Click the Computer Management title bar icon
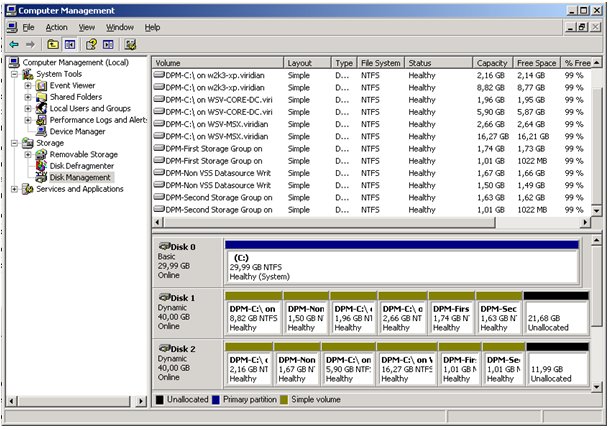610x430 pixels. [12, 11]
